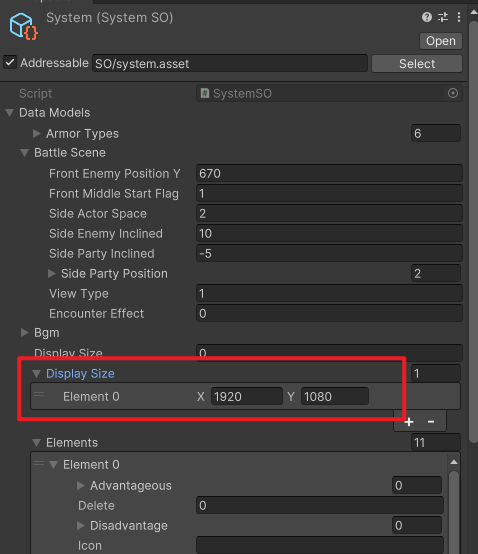This screenshot has height=554, width=478.
Task: Expand the Advantageous list under Element 0
Action: pos(81,485)
